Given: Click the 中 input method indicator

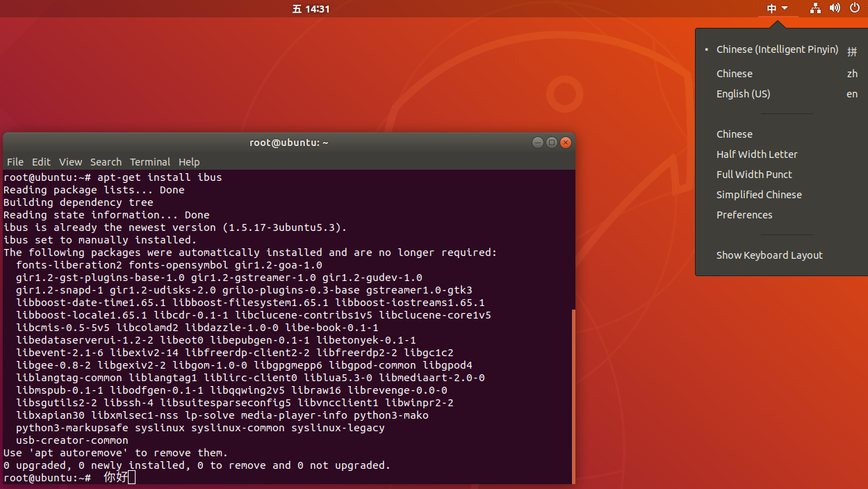Looking at the screenshot, I should [x=771, y=8].
